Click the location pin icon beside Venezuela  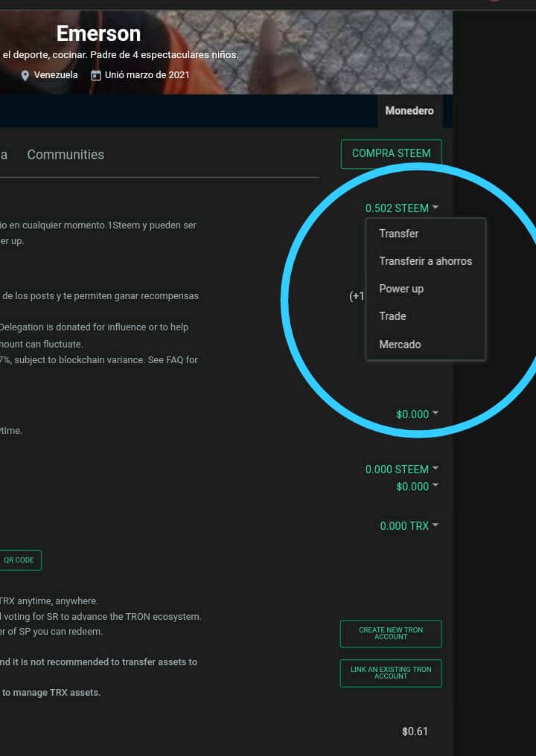click(25, 76)
